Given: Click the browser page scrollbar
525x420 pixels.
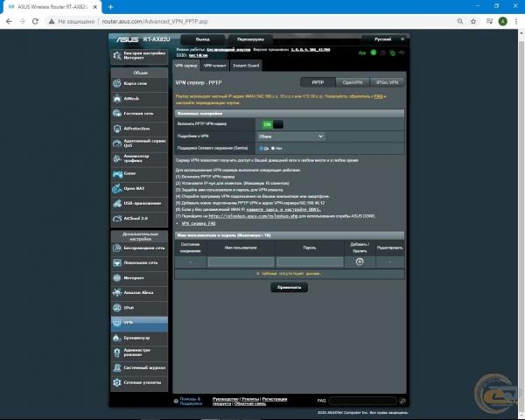Looking at the screenshot, I should coord(521,224).
